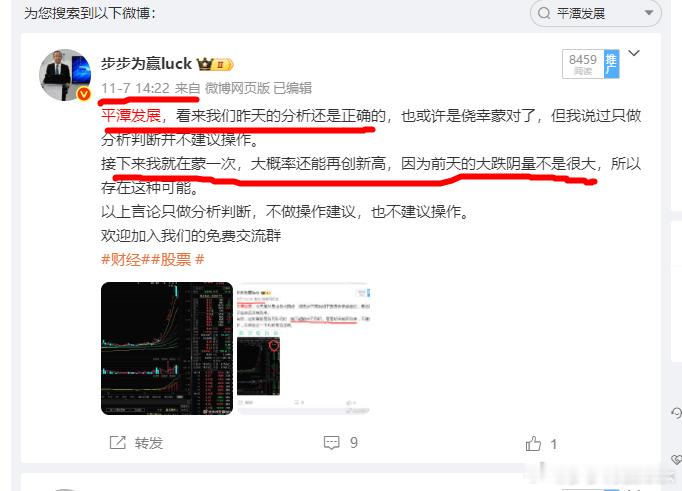682x491 pixels.
Task: Open the profile avatar of 步步为赢luck
Action: (65, 74)
